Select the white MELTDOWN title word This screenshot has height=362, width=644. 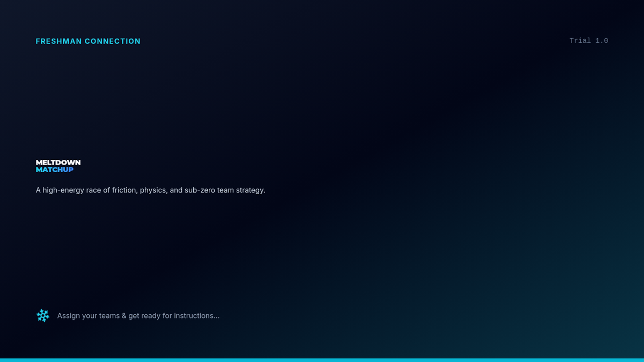(x=58, y=162)
